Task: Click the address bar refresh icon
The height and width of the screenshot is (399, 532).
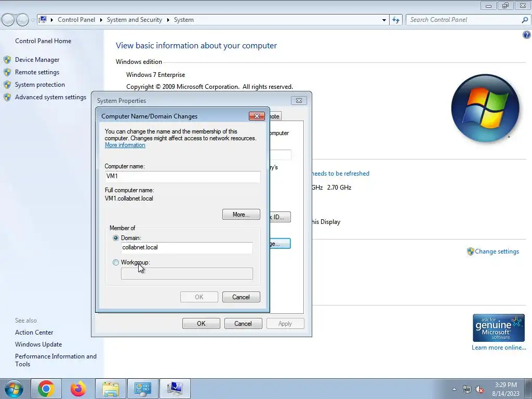Action: 396,20
